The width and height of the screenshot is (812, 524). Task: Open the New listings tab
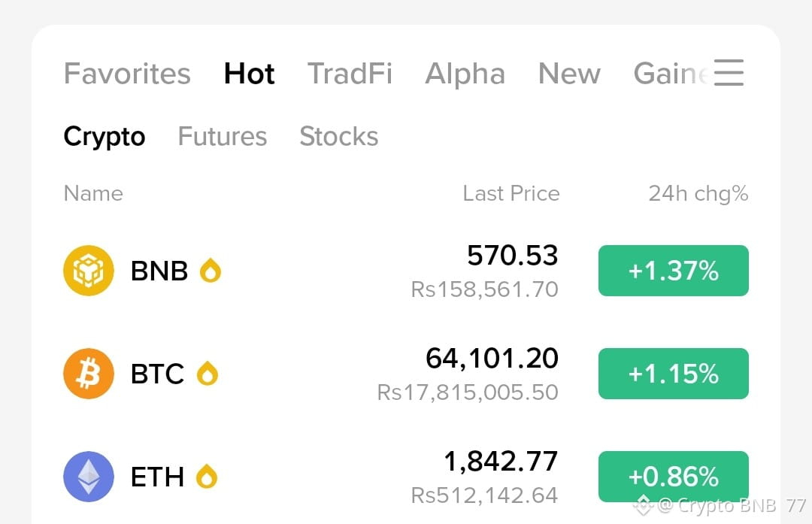[569, 74]
